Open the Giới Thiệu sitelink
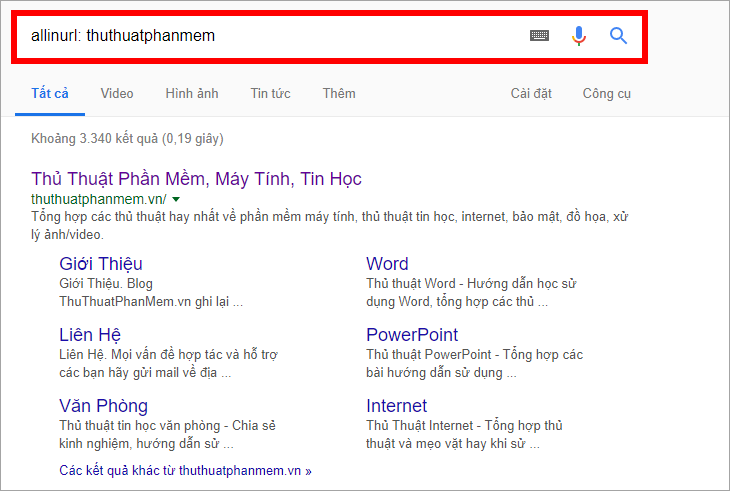730x491 pixels. pos(101,264)
